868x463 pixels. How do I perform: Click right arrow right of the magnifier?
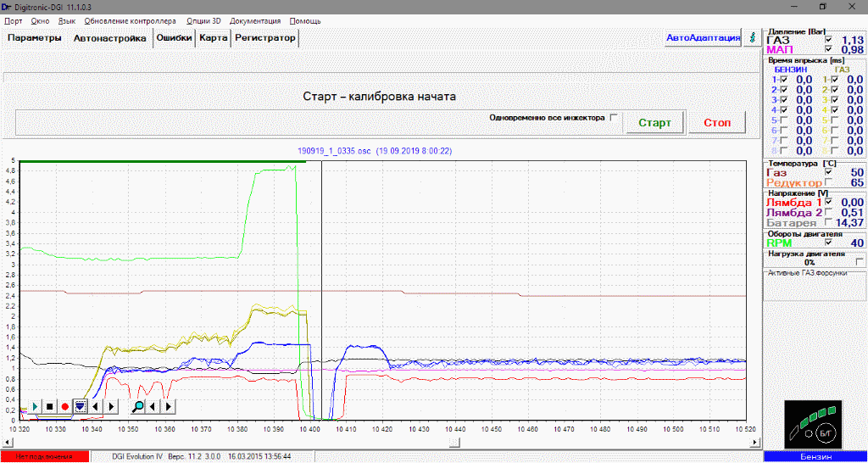coord(168,406)
